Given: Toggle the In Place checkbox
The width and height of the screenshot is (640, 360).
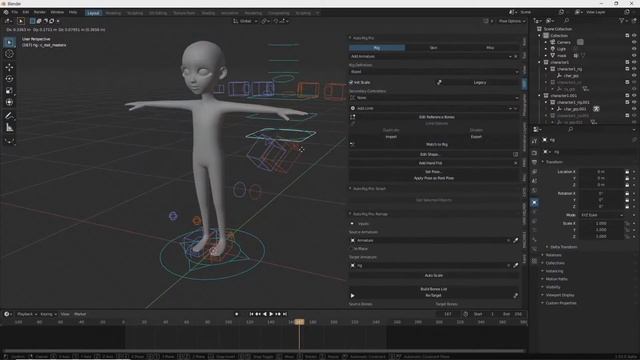Looking at the screenshot, I should coord(351,249).
